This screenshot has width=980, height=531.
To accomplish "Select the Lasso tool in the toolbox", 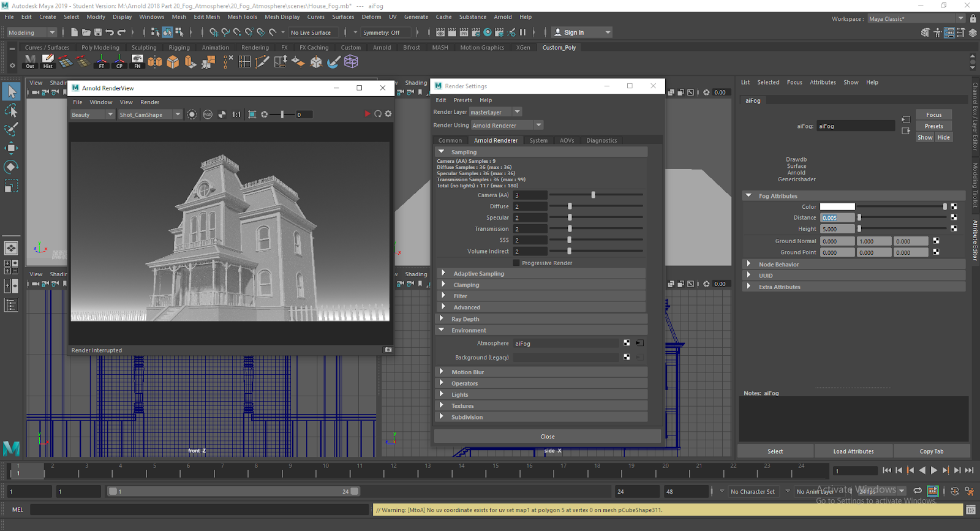I will [11, 111].
